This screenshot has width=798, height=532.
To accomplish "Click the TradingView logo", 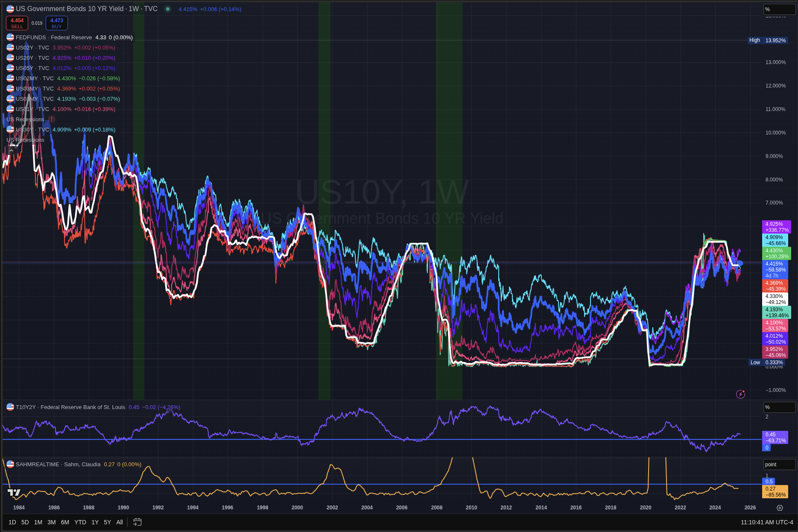I will (x=14, y=492).
